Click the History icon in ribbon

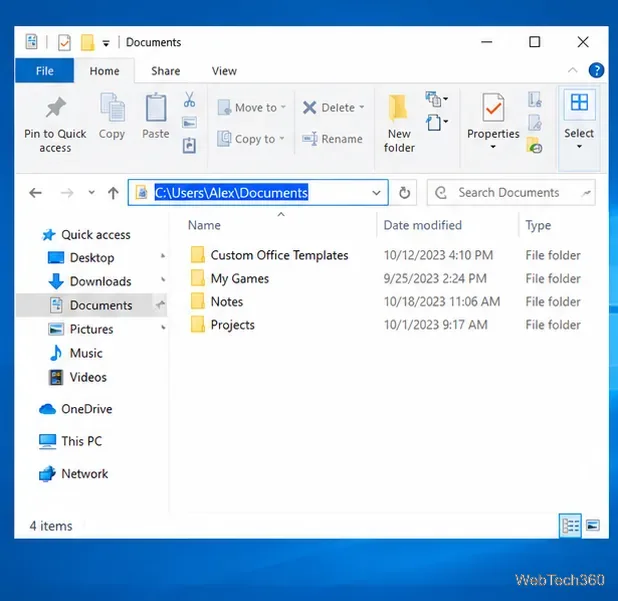pos(534,145)
